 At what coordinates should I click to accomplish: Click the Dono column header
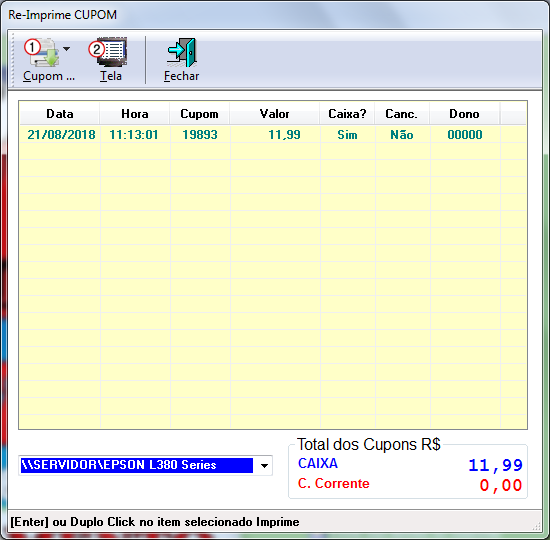coord(464,114)
